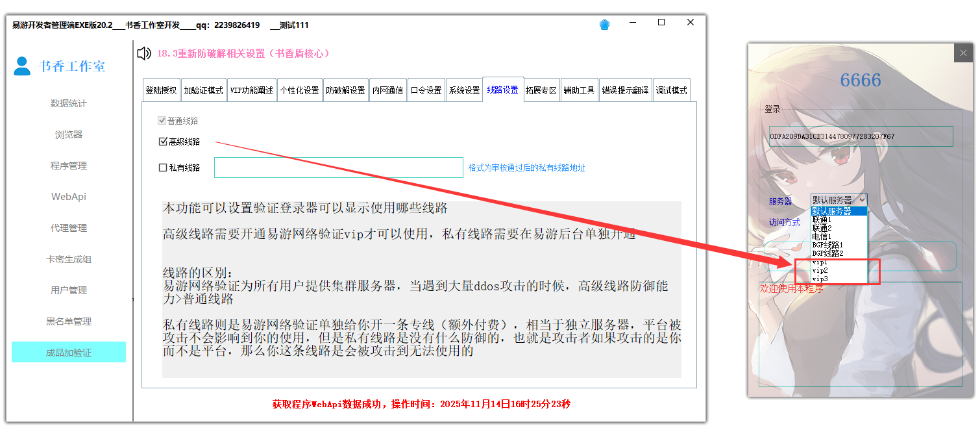Open the WebApi sidebar section
The width and height of the screenshot is (980, 426).
tap(69, 197)
